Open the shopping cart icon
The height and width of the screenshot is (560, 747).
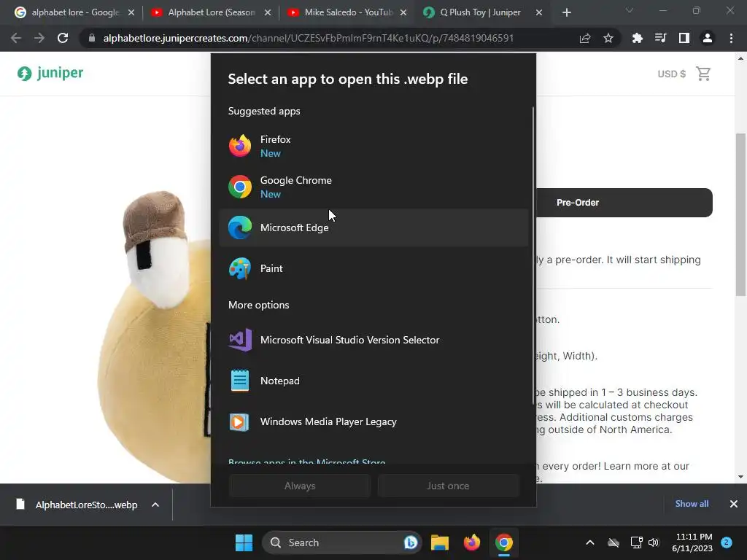[x=703, y=74]
